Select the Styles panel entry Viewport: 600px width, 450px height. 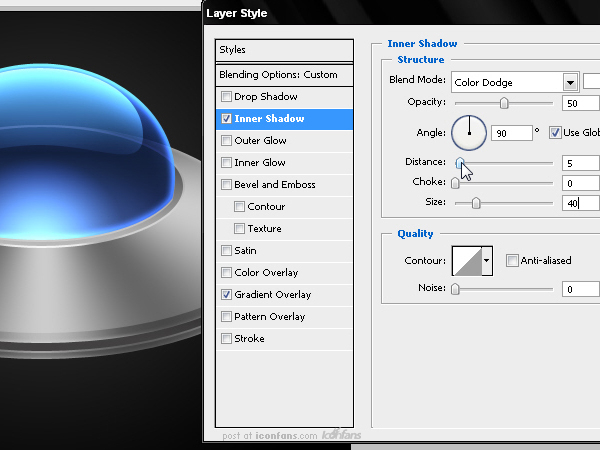pyautogui.click(x=284, y=50)
